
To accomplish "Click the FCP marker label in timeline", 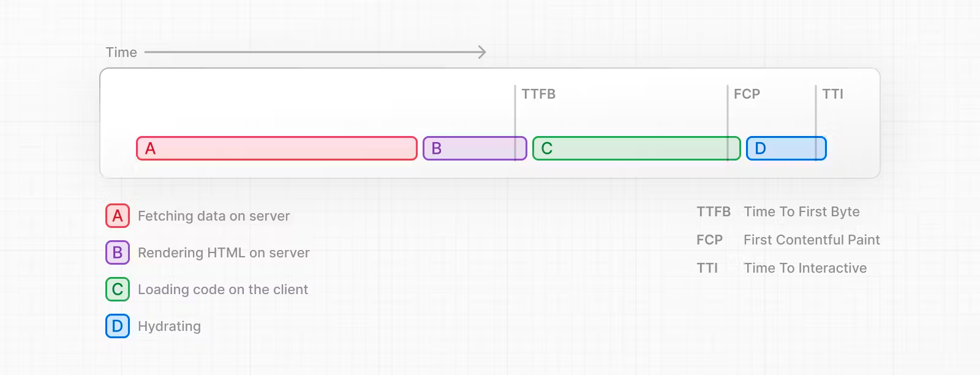I will (747, 94).
